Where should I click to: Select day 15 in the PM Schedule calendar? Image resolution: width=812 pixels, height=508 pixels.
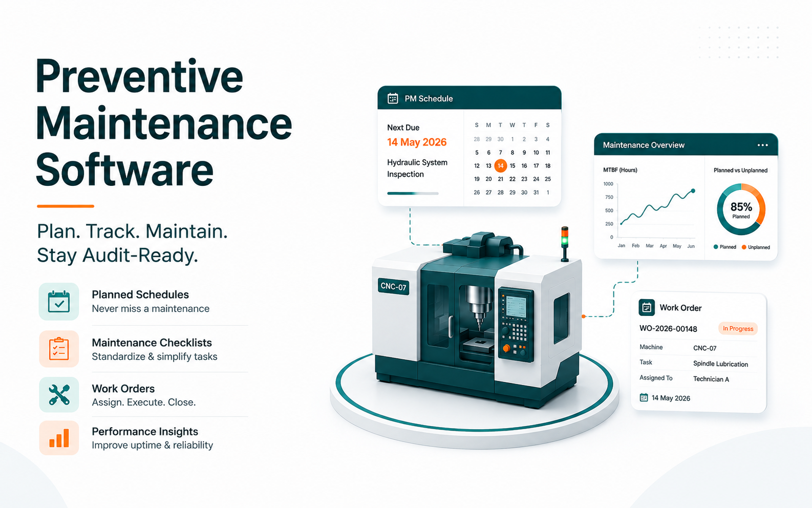512,165
